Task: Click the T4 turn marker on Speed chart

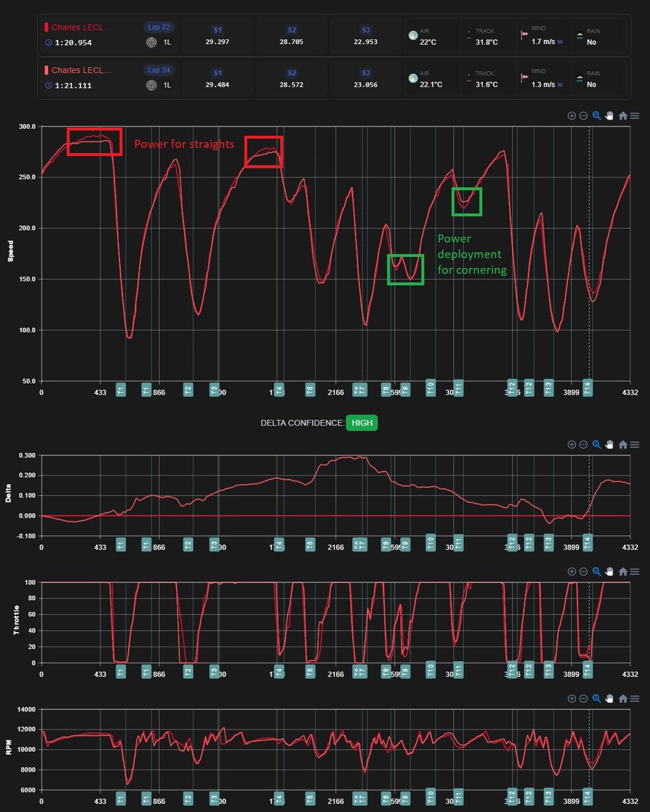Action: pyautogui.click(x=279, y=389)
